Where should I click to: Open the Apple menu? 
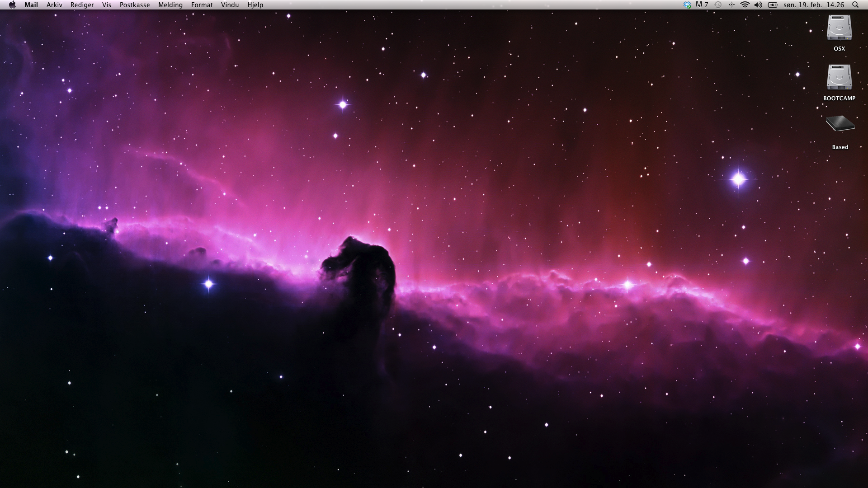point(12,5)
